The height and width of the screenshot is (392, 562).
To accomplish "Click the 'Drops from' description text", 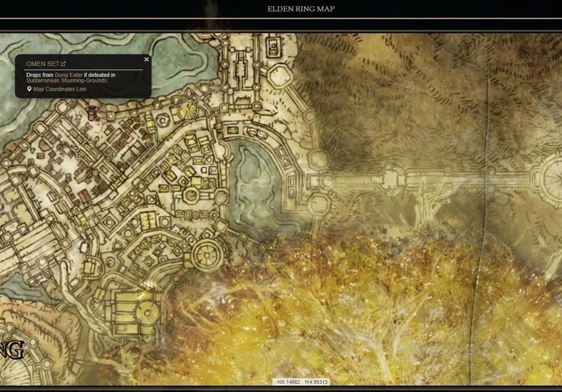I will [40, 75].
